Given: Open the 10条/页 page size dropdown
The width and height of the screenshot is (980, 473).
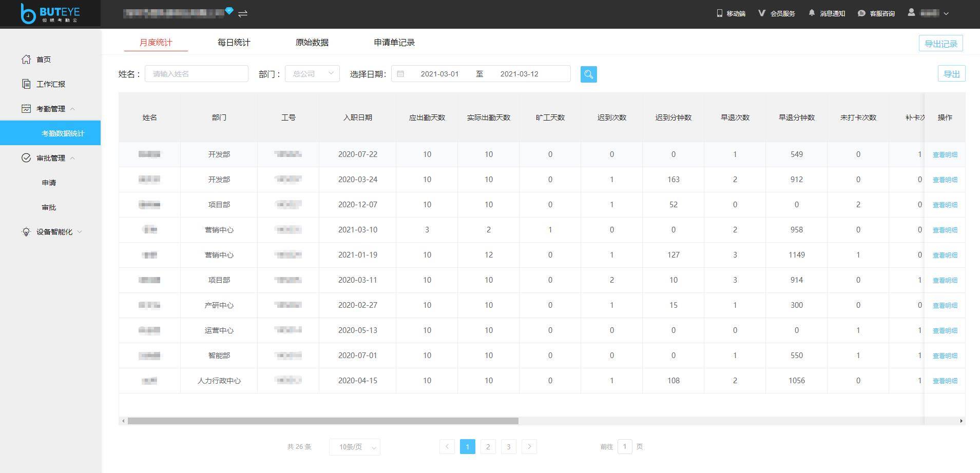Looking at the screenshot, I should [355, 447].
